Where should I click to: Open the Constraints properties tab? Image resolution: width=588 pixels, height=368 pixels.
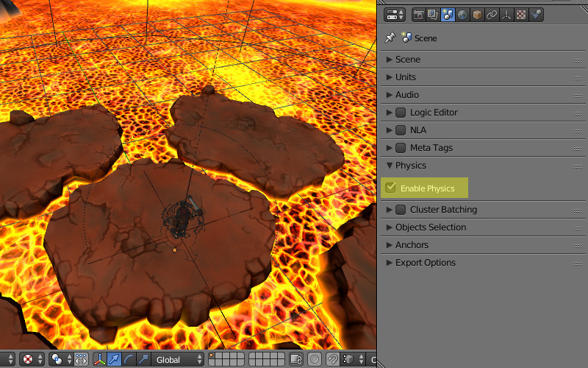(492, 14)
